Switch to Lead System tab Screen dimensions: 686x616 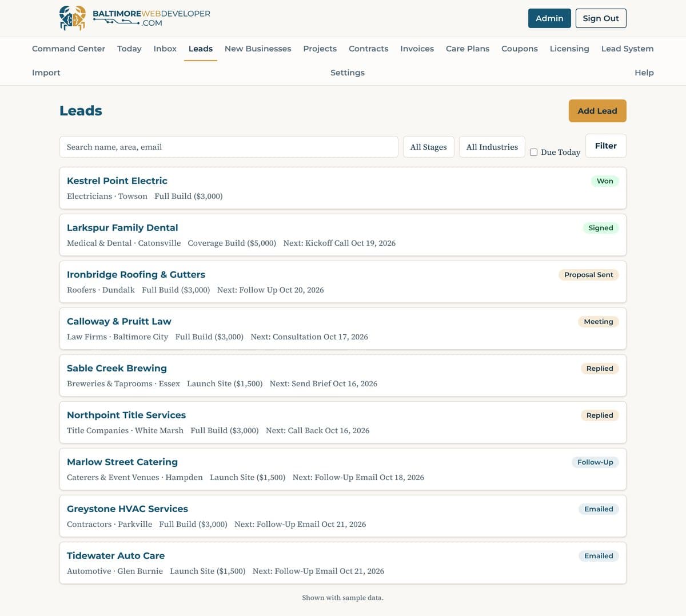pyautogui.click(x=628, y=49)
